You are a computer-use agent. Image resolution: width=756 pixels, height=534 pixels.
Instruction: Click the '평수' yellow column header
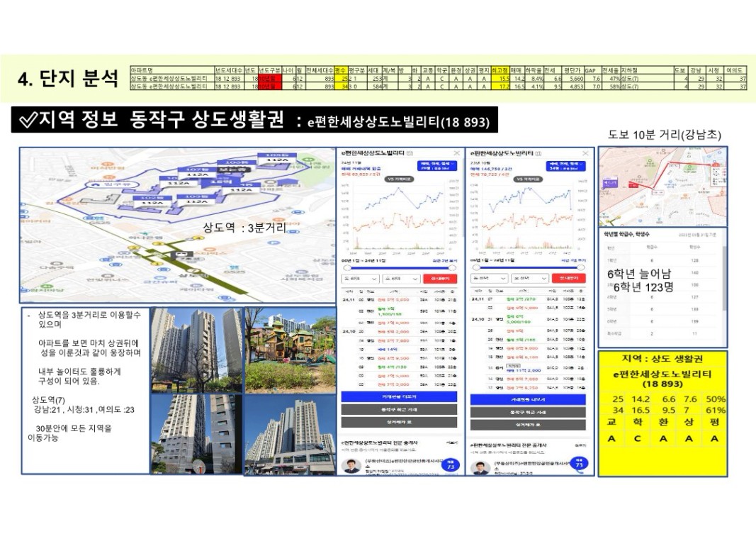[x=341, y=70]
